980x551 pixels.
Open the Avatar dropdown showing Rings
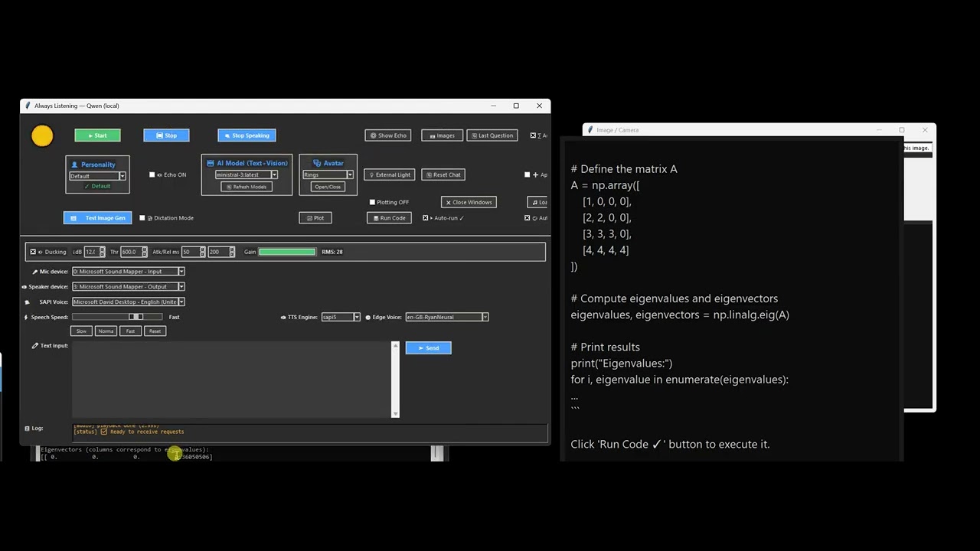coord(328,174)
